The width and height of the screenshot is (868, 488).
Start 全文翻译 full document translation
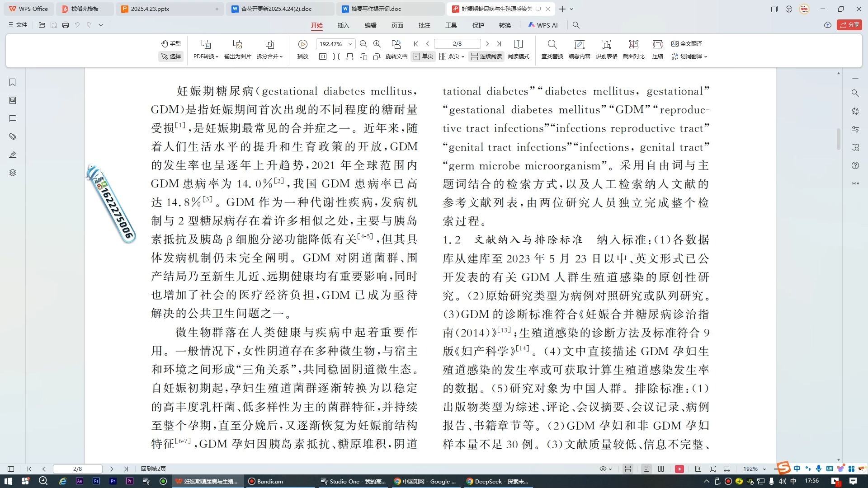pos(688,44)
